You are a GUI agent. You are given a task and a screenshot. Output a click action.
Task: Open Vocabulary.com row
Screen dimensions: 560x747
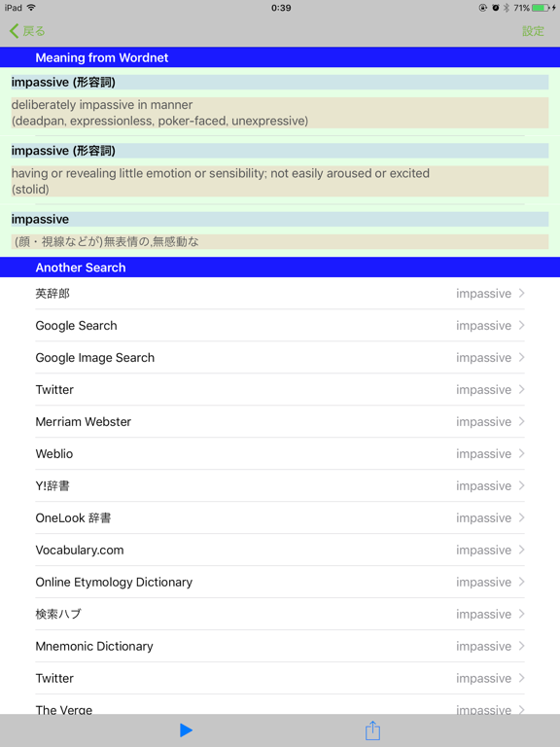pyautogui.click(x=280, y=550)
